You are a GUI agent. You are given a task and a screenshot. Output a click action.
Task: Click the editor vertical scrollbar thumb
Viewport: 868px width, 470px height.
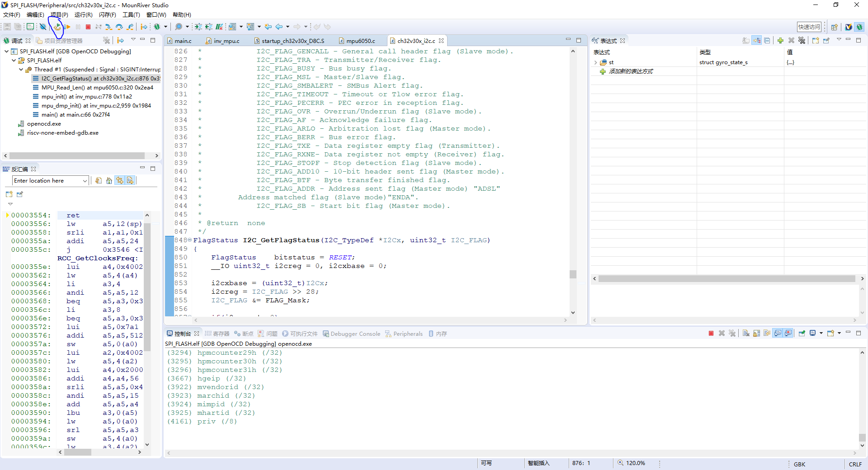coord(573,274)
